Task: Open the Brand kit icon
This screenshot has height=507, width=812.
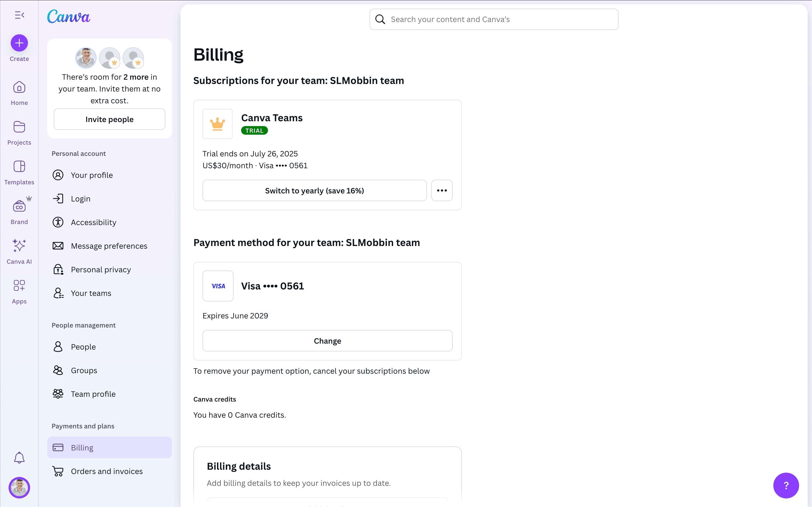Action: pos(19,207)
